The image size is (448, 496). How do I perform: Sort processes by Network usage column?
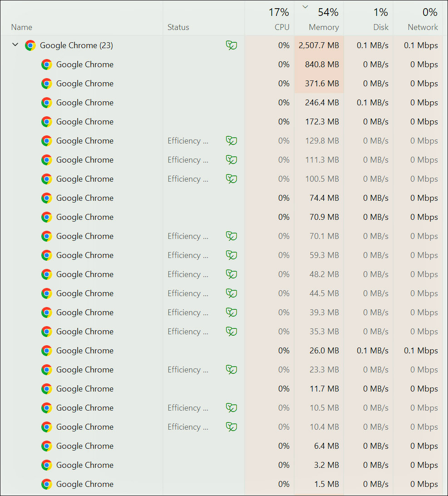(x=423, y=27)
